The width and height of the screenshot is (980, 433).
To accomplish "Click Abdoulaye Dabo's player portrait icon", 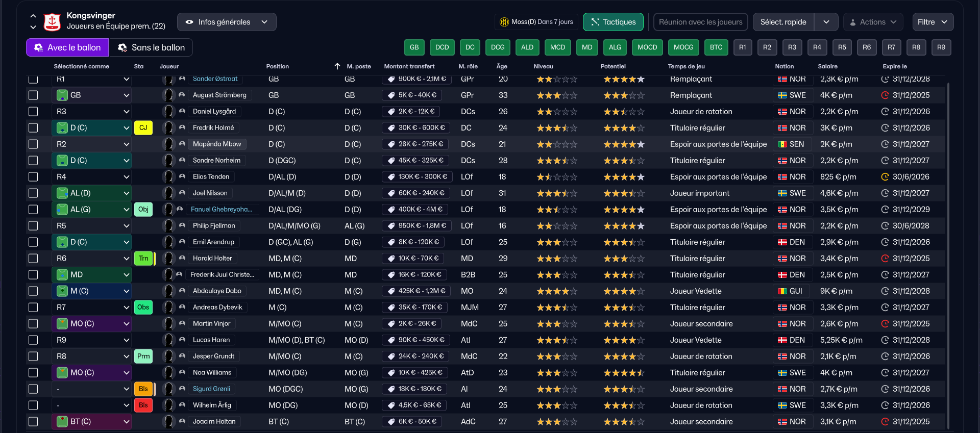I will point(168,291).
